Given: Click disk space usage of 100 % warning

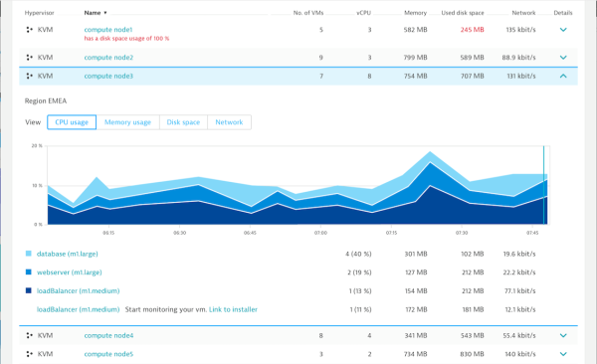Looking at the screenshot, I should point(126,39).
